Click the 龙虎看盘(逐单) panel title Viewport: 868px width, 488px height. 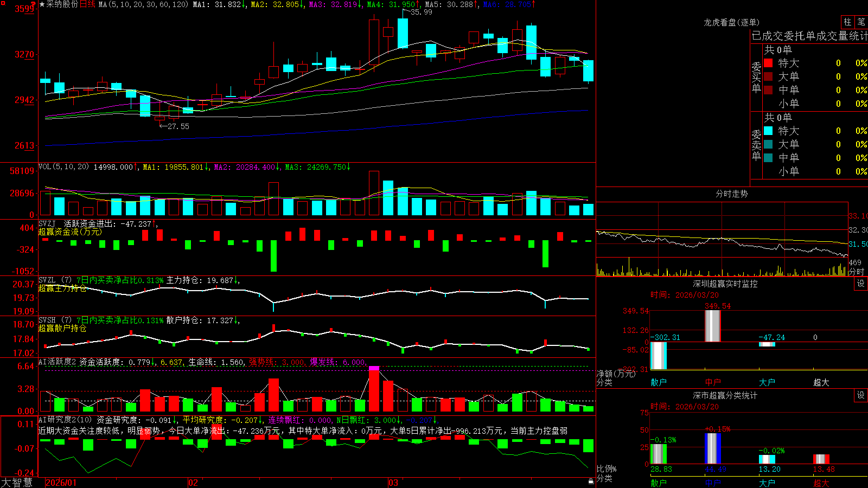(x=731, y=22)
